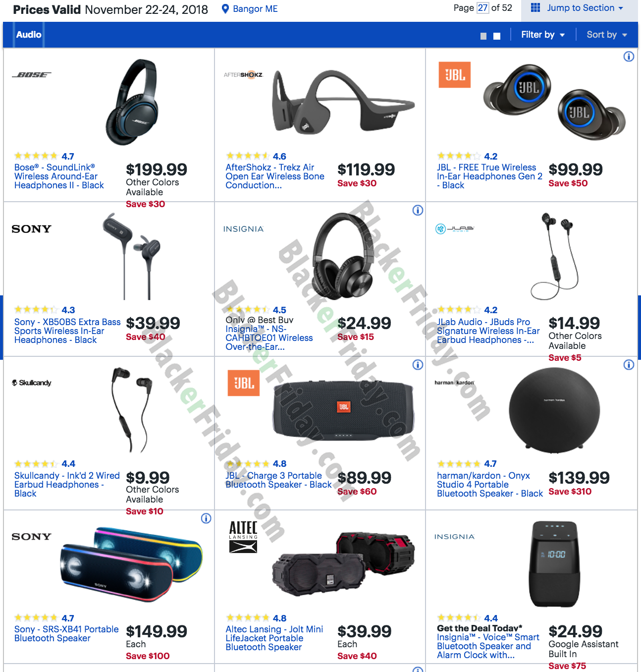The image size is (641, 672).
Task: Switch to the large square view toggle
Action: [x=497, y=36]
